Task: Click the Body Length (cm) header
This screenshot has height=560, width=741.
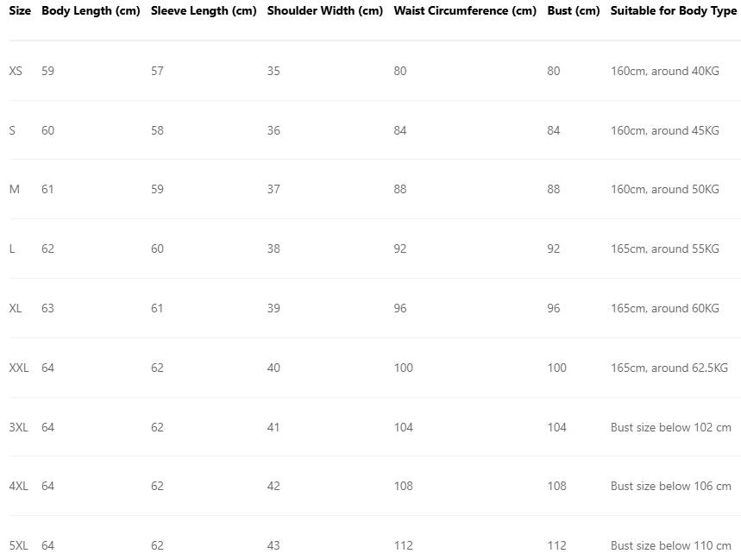Action: tap(91, 11)
